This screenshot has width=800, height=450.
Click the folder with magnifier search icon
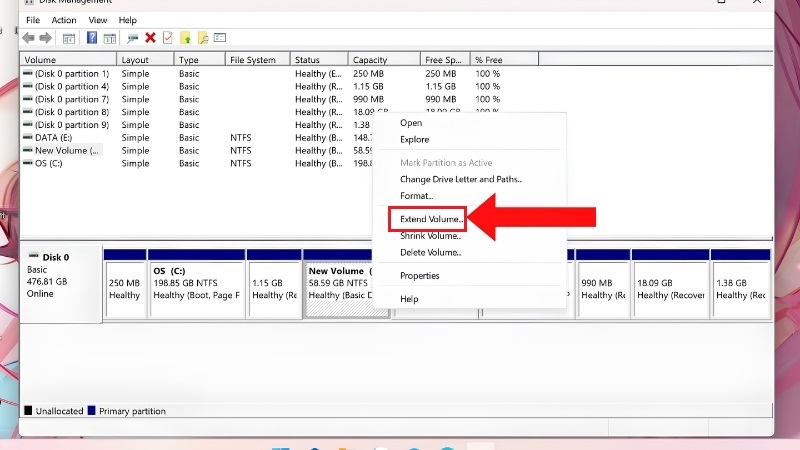[203, 38]
